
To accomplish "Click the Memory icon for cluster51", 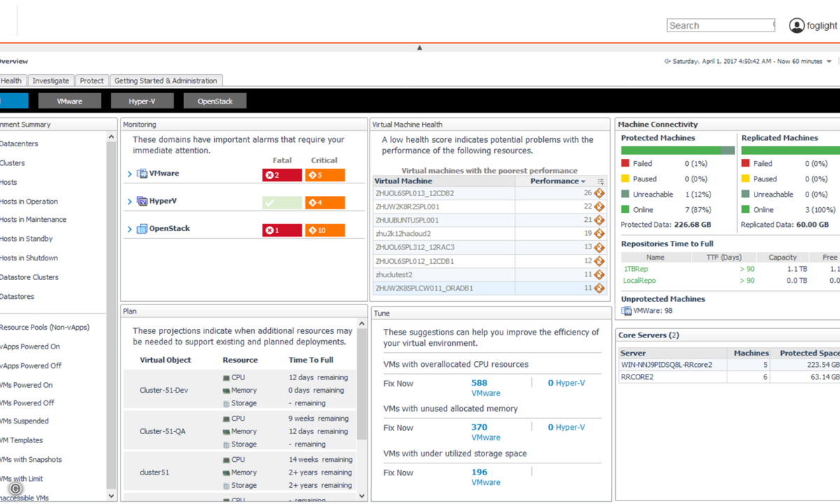I will (x=226, y=472).
